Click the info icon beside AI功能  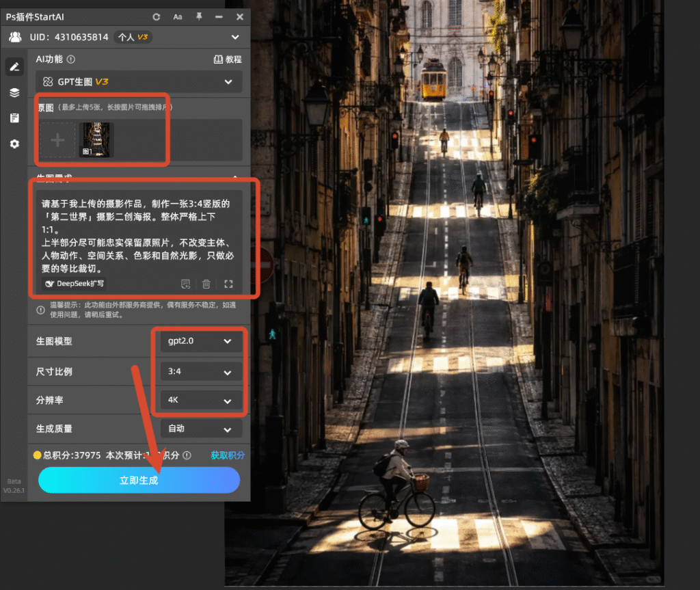coord(71,59)
